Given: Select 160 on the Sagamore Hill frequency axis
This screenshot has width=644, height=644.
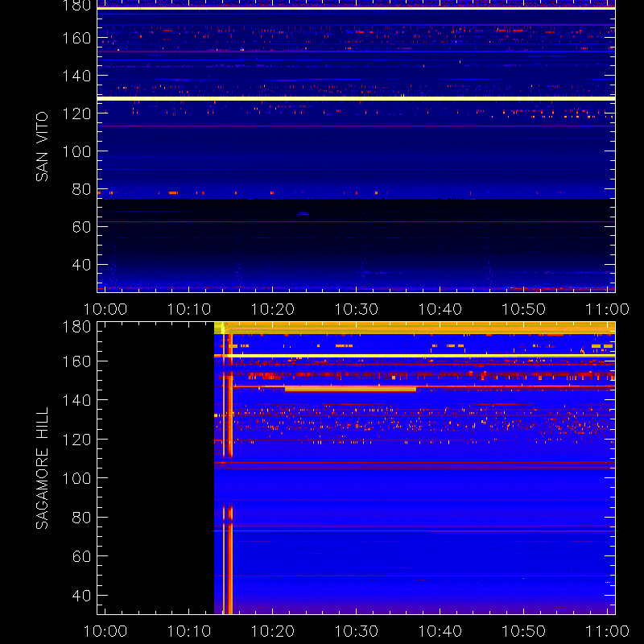Looking at the screenshot, I should tap(76, 361).
